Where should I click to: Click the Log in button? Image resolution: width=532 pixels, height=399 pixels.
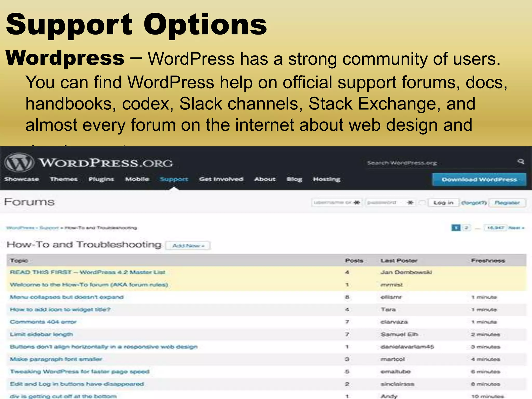pos(443,203)
